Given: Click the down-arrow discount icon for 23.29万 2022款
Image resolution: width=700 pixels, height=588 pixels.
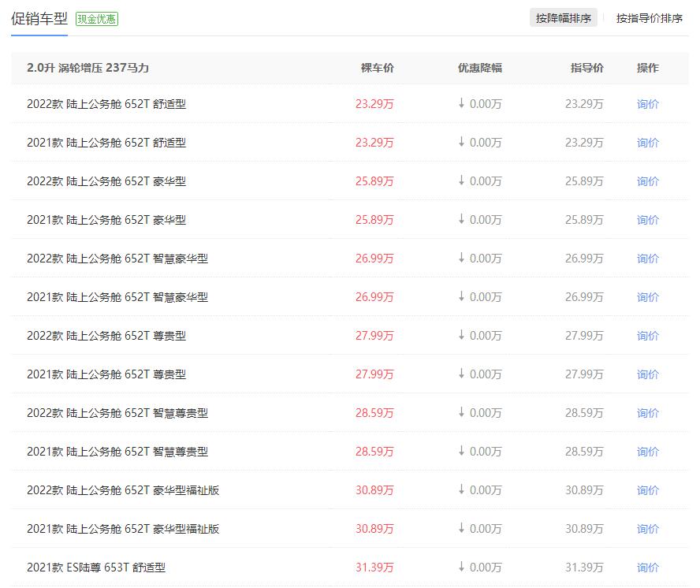Looking at the screenshot, I should (461, 103).
